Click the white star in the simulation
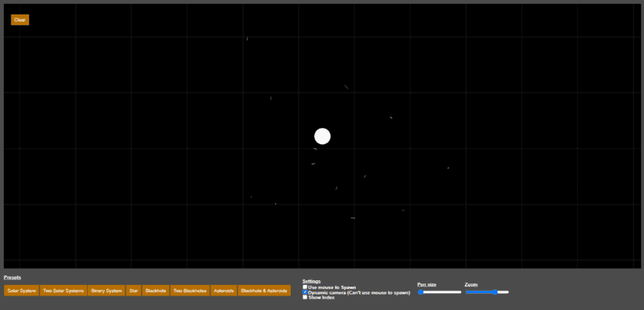The image size is (644, 310). (323, 136)
